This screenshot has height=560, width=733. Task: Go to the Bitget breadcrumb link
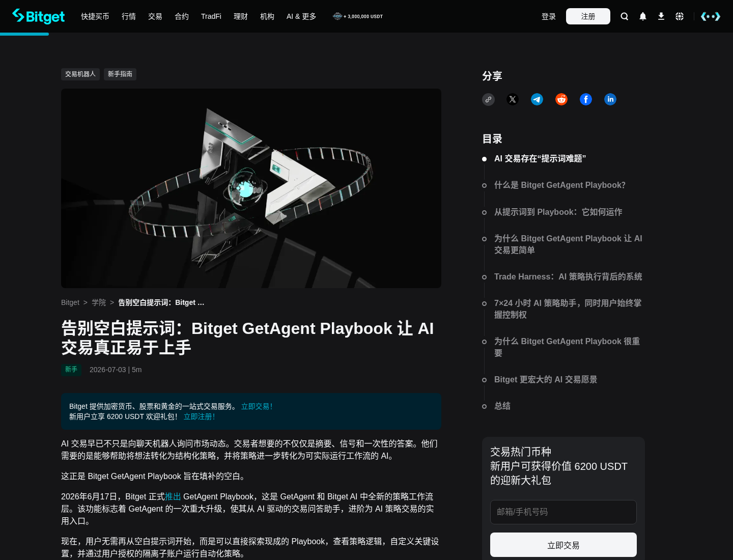tap(70, 302)
